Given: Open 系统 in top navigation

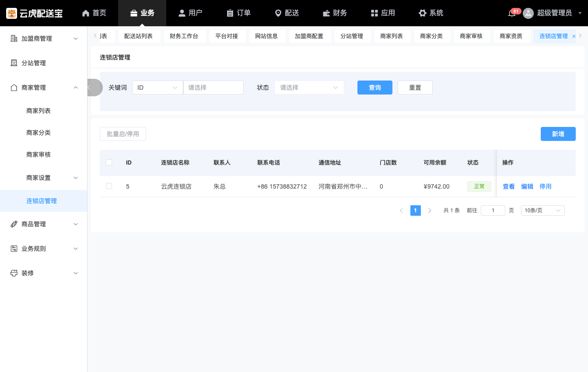Looking at the screenshot, I should click(x=431, y=13).
